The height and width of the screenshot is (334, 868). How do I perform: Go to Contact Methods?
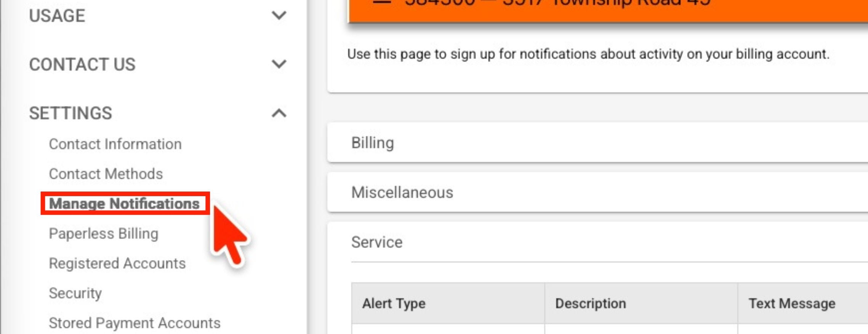coord(106,174)
